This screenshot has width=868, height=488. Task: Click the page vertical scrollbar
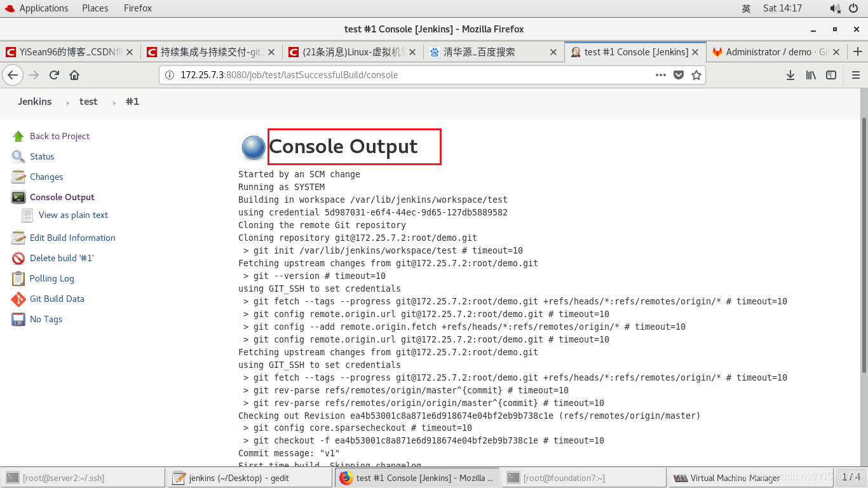click(x=864, y=245)
